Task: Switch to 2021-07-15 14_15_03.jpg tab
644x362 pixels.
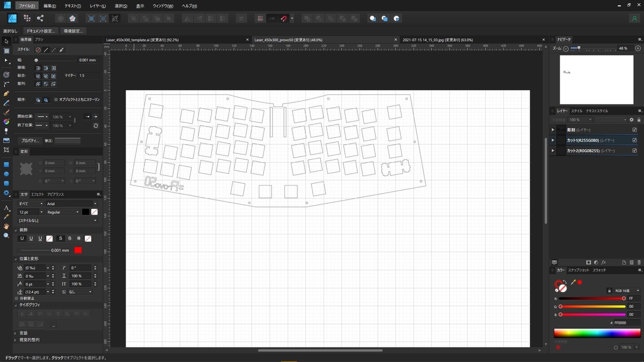Action: [x=437, y=40]
